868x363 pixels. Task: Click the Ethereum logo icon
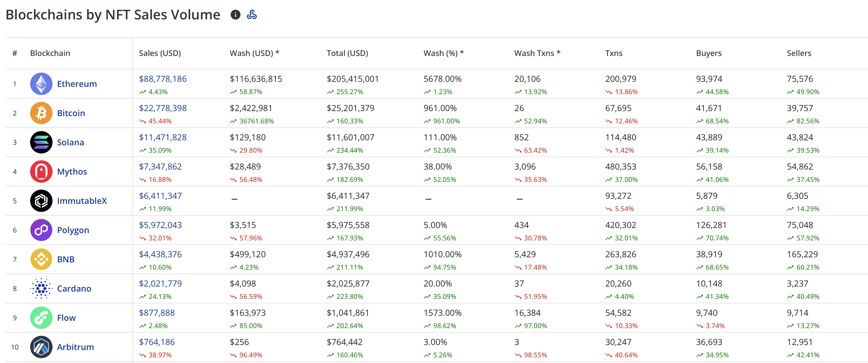(41, 84)
